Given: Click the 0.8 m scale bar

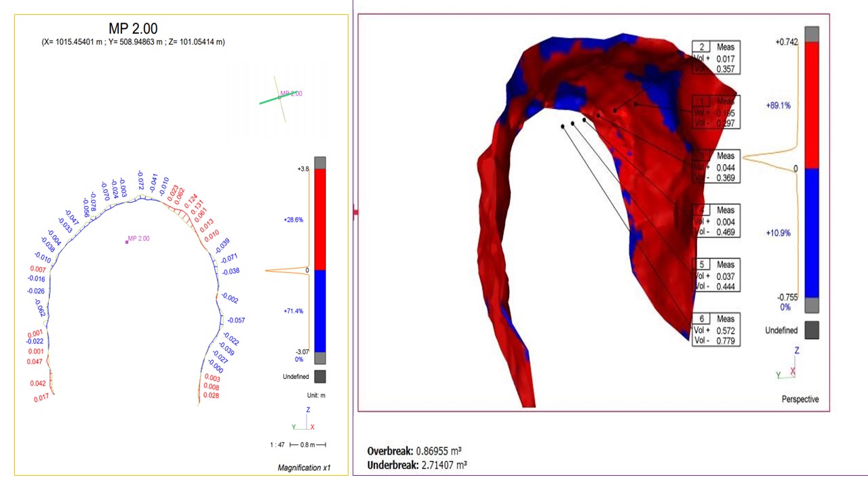Looking at the screenshot, I should (x=308, y=445).
